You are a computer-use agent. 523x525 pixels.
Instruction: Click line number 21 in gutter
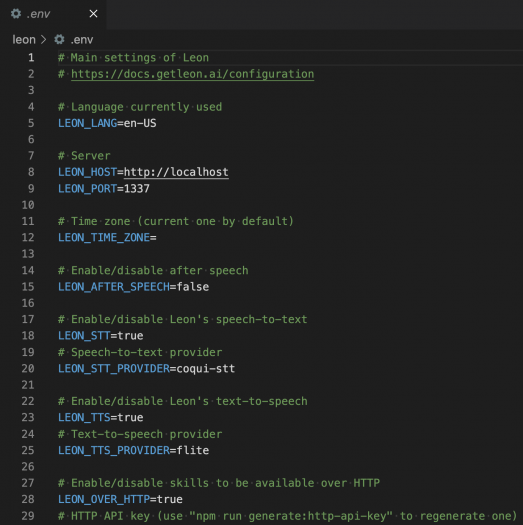(x=28, y=385)
